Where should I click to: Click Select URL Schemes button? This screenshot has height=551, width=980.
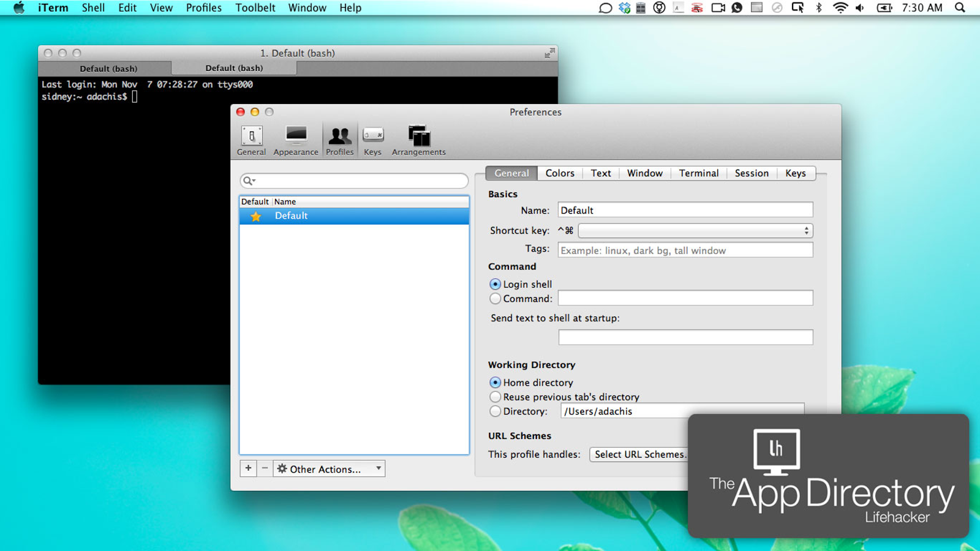(639, 454)
